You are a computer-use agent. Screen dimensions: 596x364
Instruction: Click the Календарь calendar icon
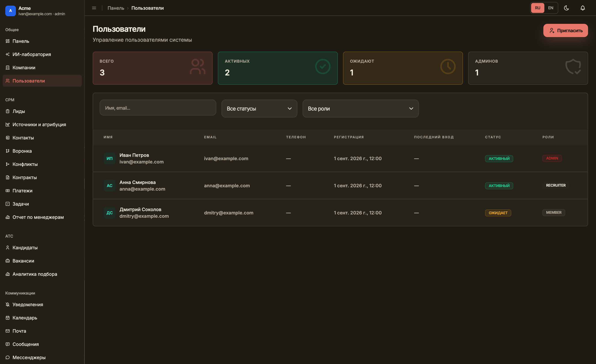click(x=8, y=318)
